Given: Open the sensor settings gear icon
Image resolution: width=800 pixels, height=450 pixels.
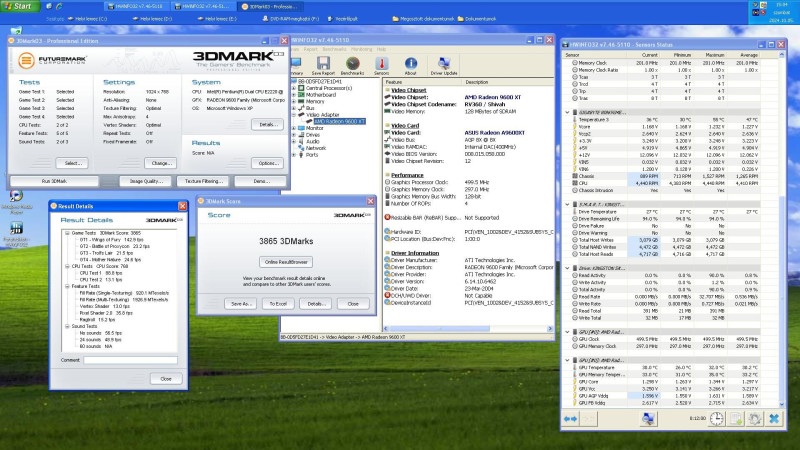Looking at the screenshot, I should pyautogui.click(x=755, y=419).
